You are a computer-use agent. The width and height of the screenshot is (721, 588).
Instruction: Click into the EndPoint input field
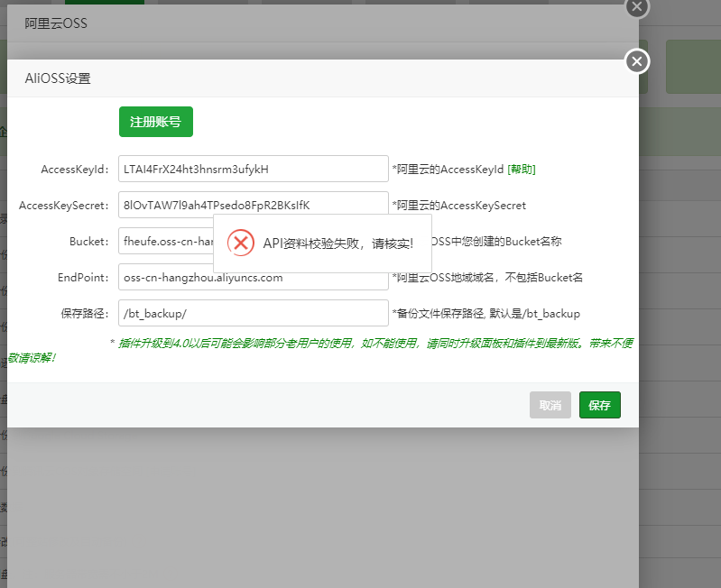(x=253, y=278)
